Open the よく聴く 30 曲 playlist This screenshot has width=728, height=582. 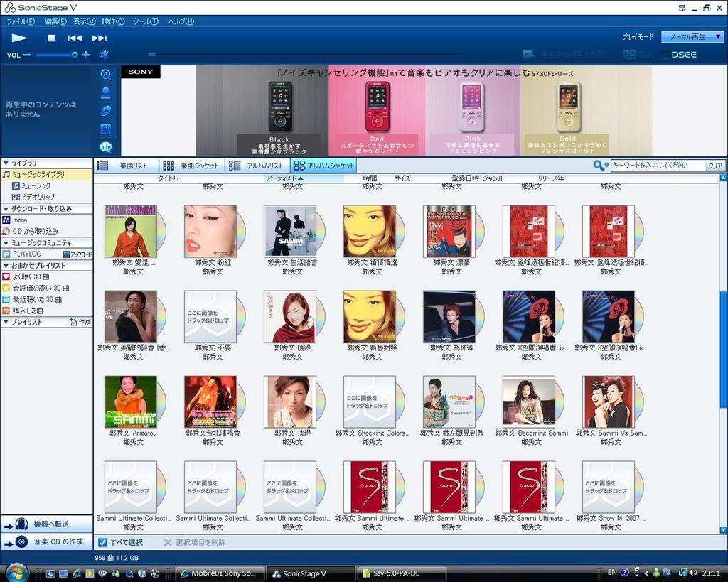click(x=26, y=276)
